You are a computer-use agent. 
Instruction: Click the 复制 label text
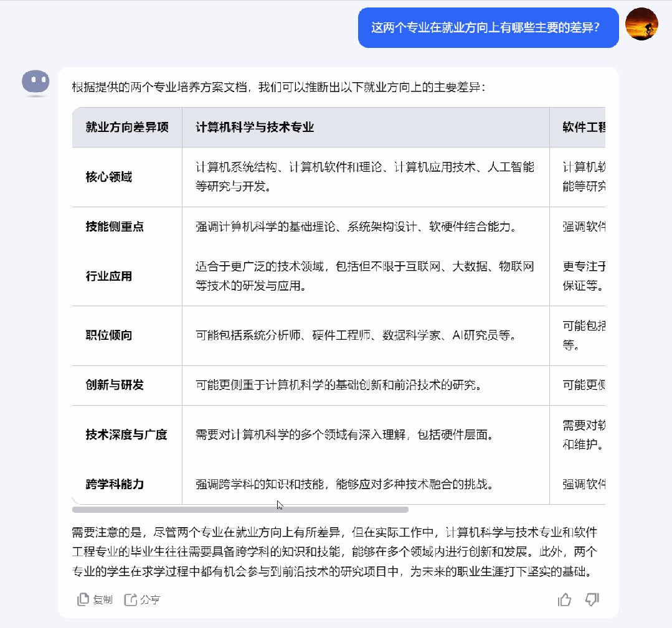(x=103, y=600)
